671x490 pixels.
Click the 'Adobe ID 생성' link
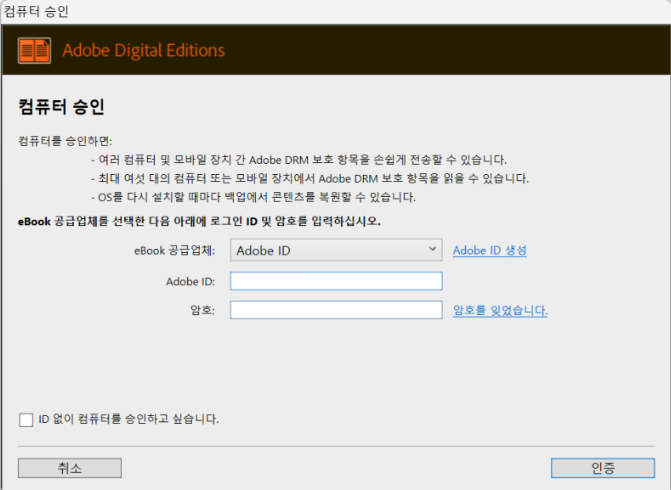tap(490, 250)
